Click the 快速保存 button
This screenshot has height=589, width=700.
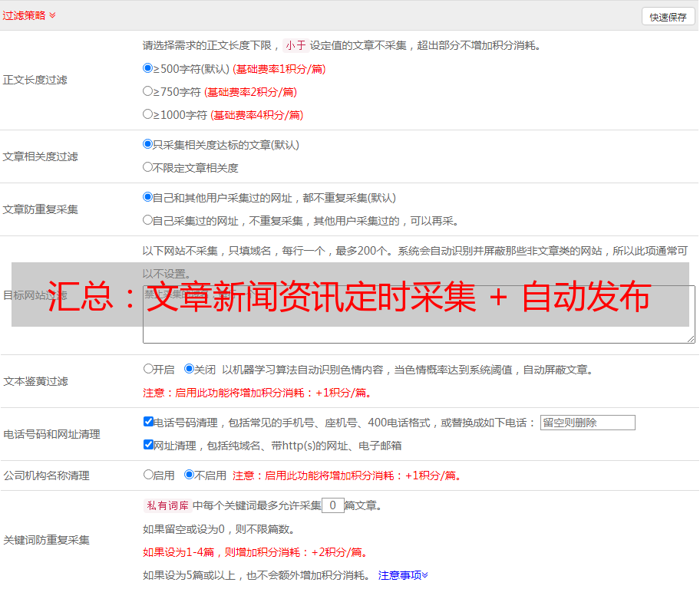click(667, 17)
